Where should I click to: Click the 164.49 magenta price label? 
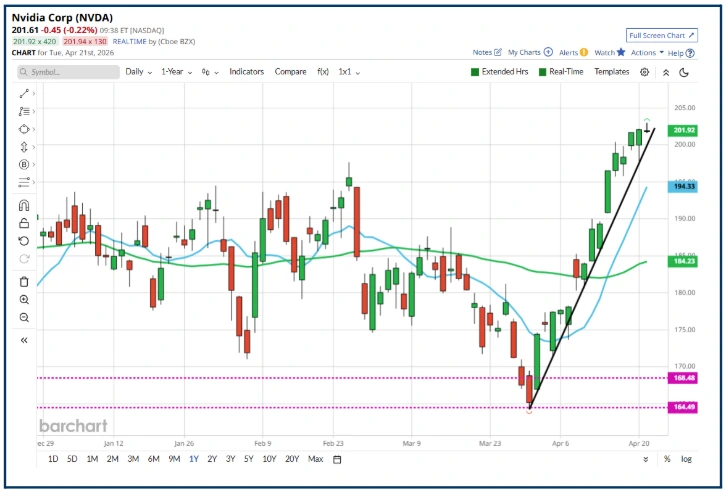(x=683, y=407)
